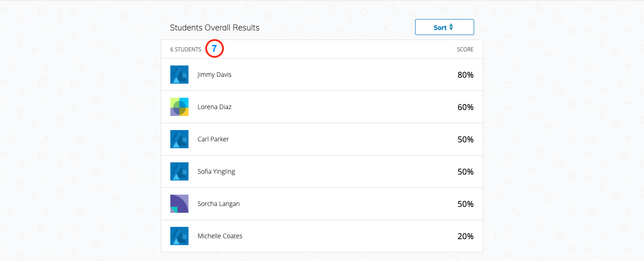Click Lorena Diaz's colorful avatar
Viewport: 644px width, 261px height.
coord(179,107)
